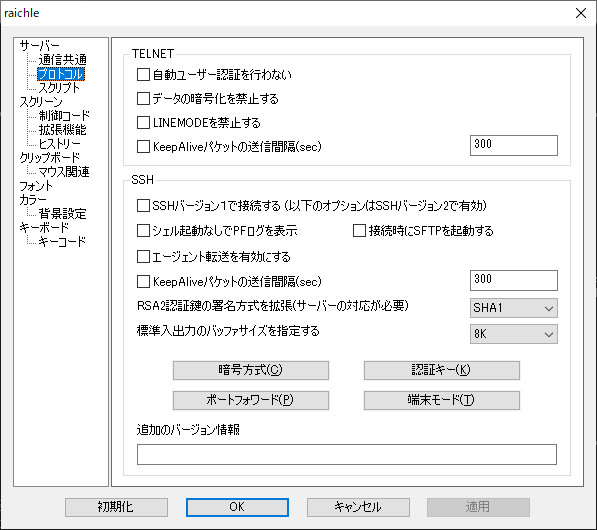Select 背景設定 under カラー

pyautogui.click(x=62, y=214)
